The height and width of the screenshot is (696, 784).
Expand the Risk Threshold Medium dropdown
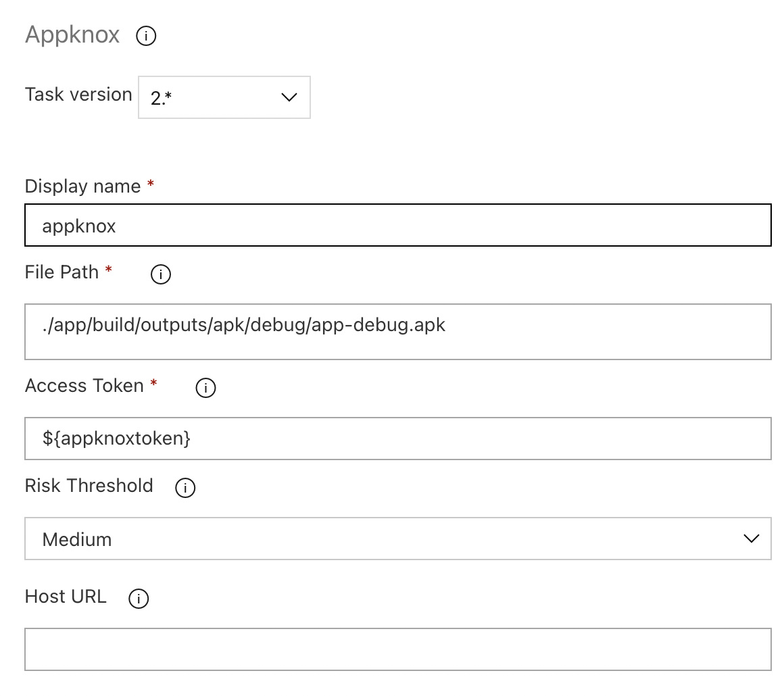coord(398,539)
